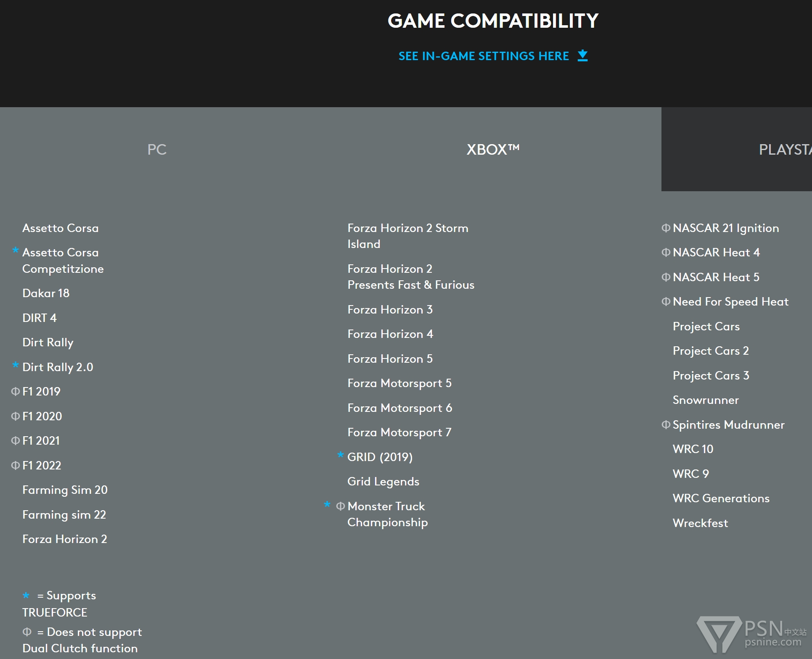Click Forza Horizon 2 in the first column

pyautogui.click(x=65, y=539)
